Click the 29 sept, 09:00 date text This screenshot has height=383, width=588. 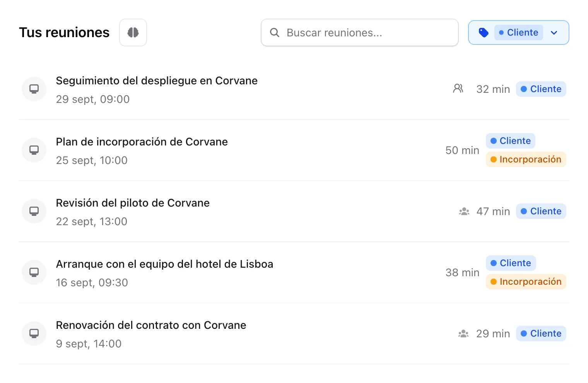tap(93, 99)
